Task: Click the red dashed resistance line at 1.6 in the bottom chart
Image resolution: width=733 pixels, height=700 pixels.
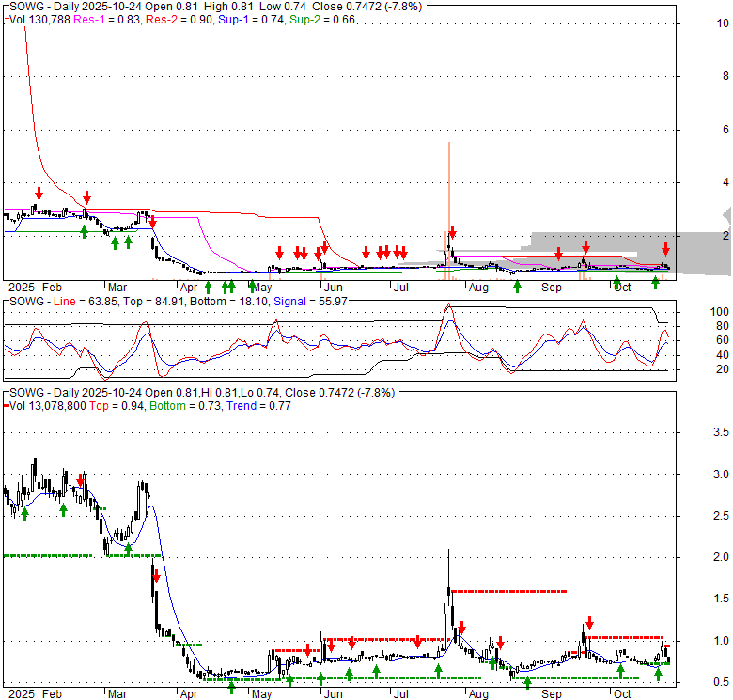Action: click(508, 592)
